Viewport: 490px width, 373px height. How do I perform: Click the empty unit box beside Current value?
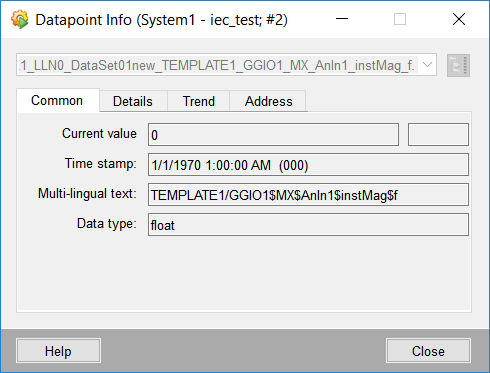coord(438,134)
